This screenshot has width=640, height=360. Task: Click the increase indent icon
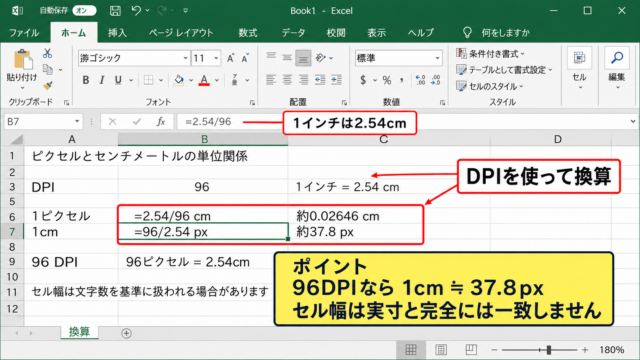(336, 80)
